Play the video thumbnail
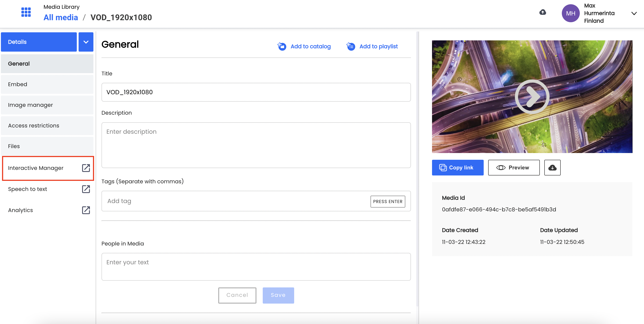The width and height of the screenshot is (644, 324). pos(532,96)
